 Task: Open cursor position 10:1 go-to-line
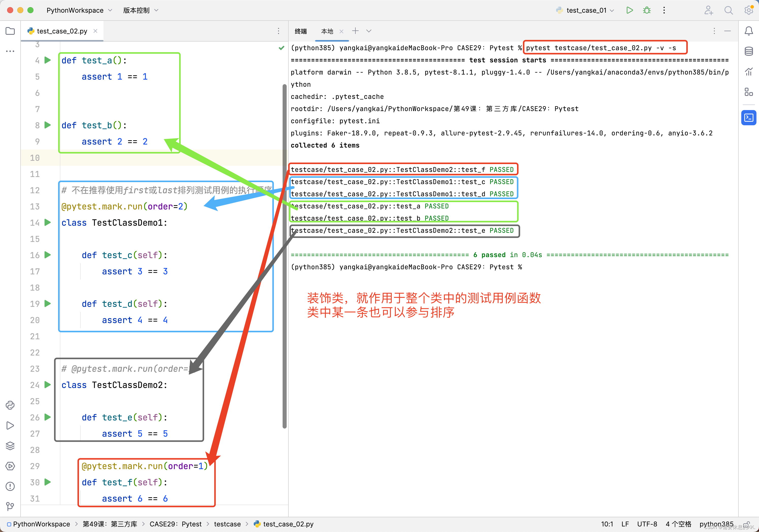click(x=607, y=524)
